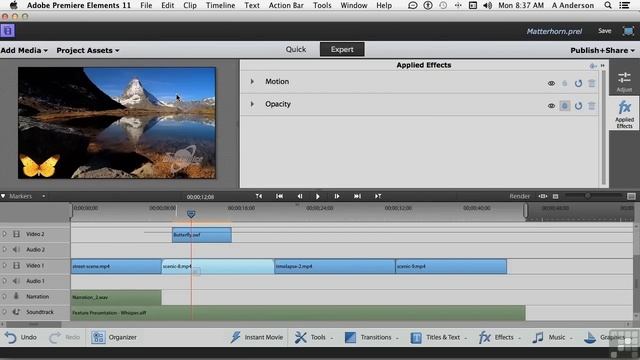
Task: Open Instant Movie
Action: point(257,337)
